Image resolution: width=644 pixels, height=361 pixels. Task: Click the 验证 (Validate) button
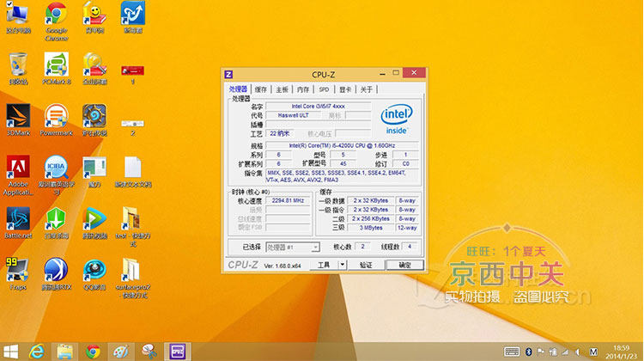366,265
